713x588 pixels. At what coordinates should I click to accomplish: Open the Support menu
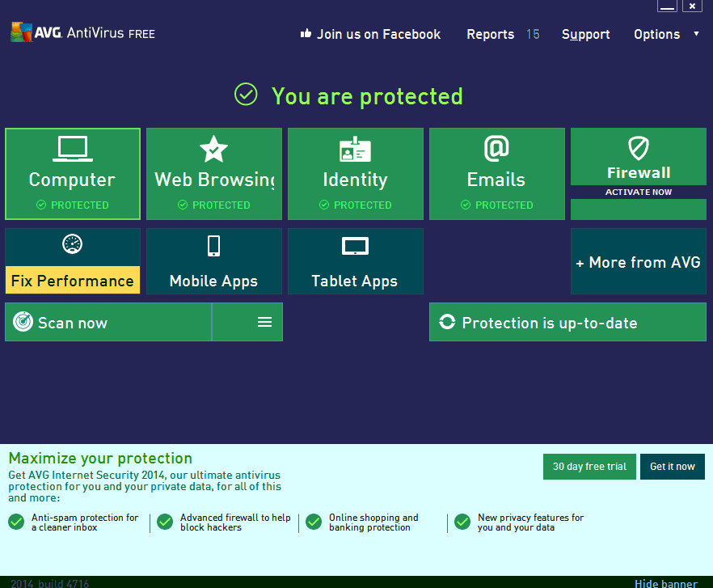(585, 34)
